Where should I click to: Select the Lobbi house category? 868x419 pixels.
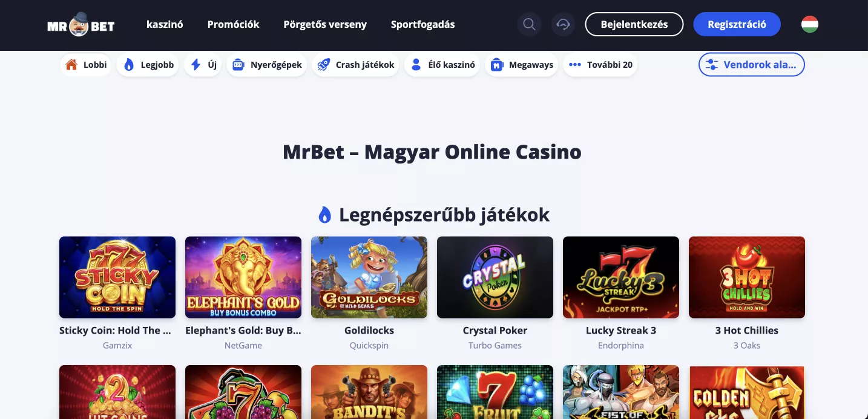(86, 65)
